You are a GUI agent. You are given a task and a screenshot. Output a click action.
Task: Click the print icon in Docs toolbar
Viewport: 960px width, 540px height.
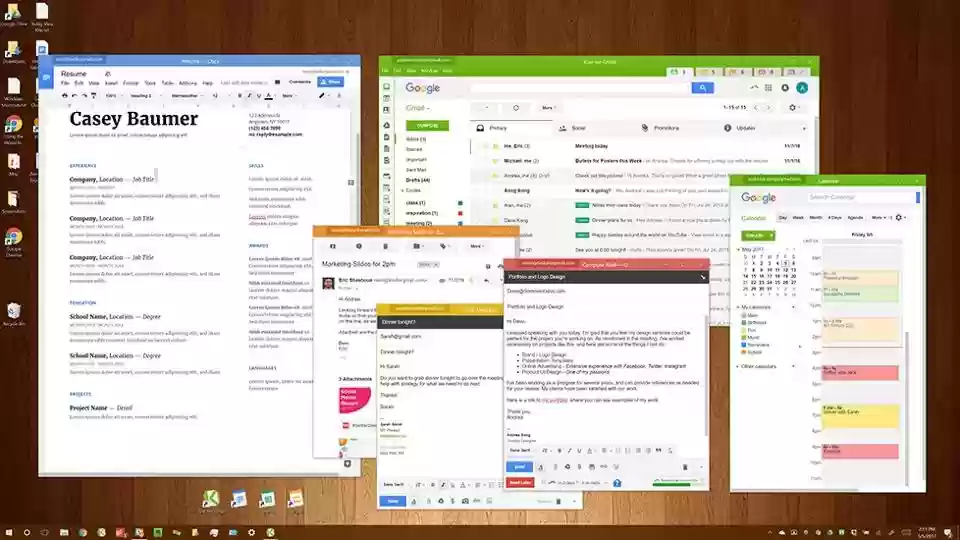[64, 96]
